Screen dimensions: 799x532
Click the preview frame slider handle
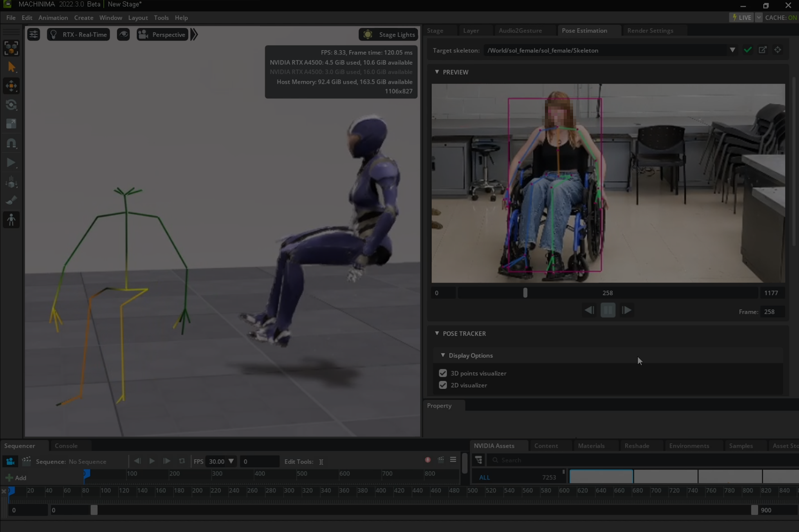[525, 293]
